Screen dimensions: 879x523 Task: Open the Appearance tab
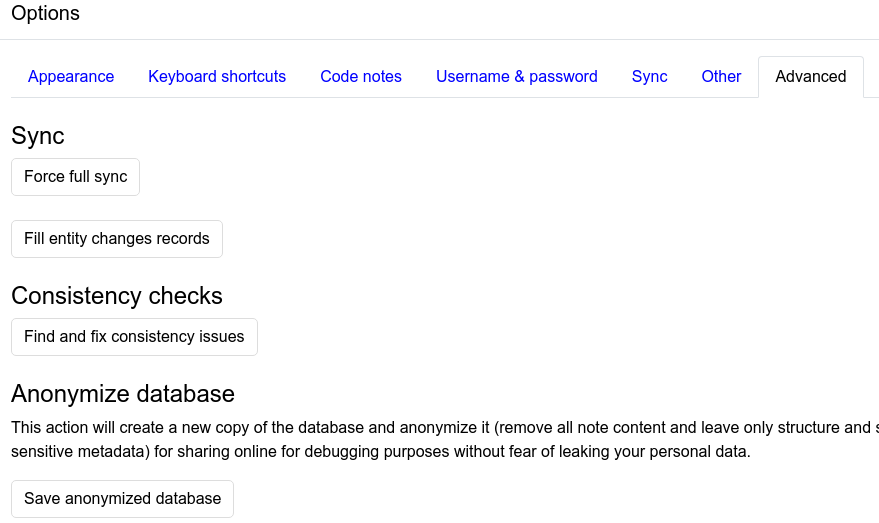71,77
